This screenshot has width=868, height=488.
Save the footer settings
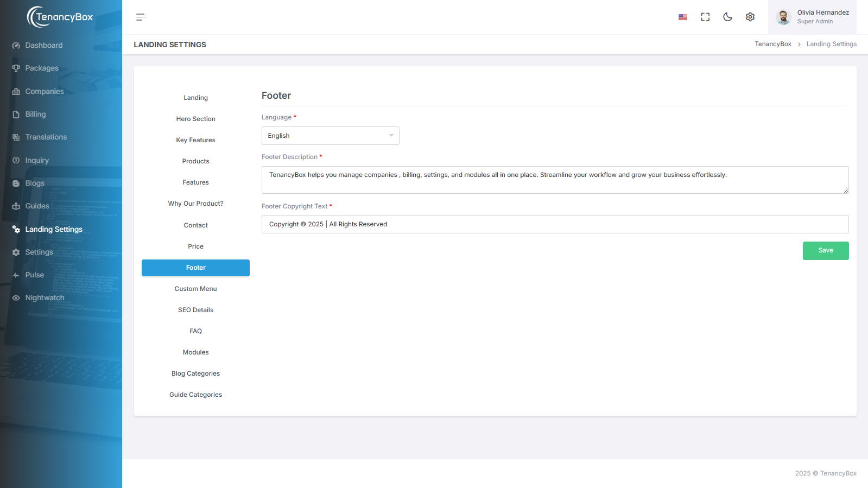826,251
